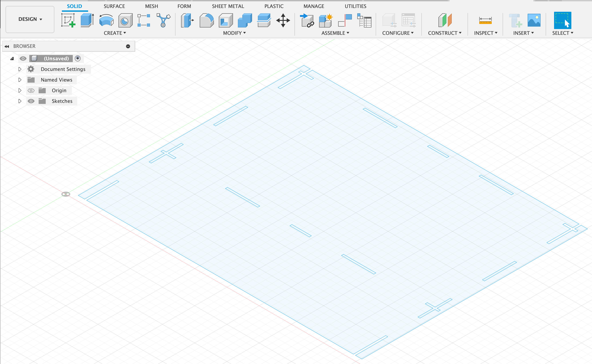Toggle visibility of the Unsaved document
Screen dimensions: 592x364
click(23, 58)
